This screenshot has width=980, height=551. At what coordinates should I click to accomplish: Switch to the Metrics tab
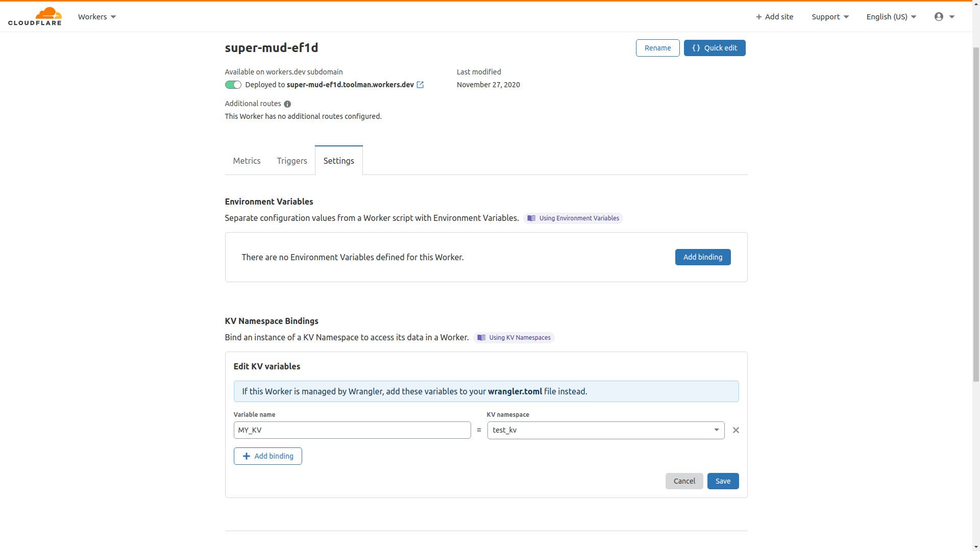[247, 161]
